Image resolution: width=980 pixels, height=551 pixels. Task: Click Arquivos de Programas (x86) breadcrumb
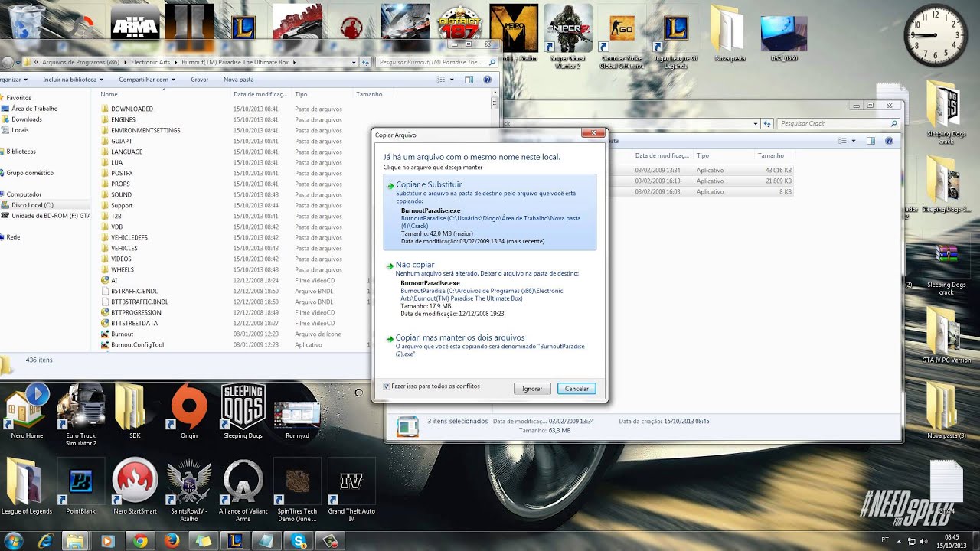click(x=80, y=62)
